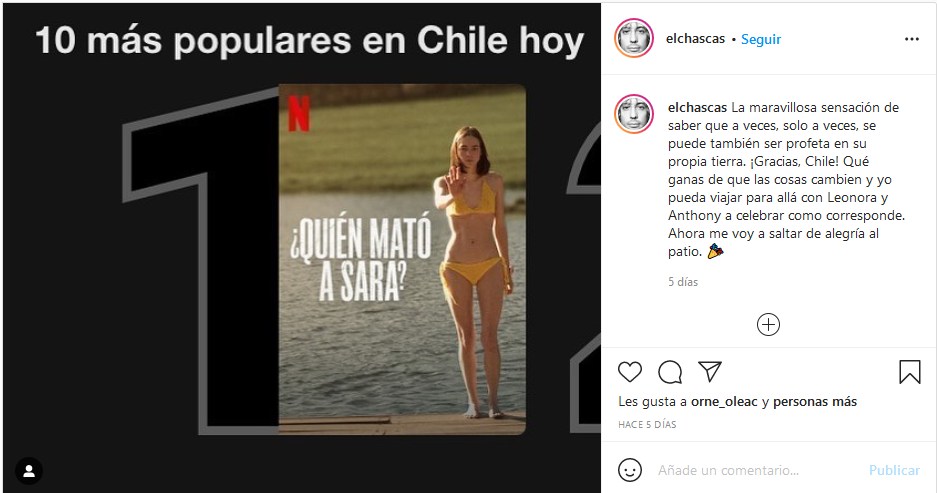Viewport: 937px width, 493px height.
Task: View list of 'personas más' likes
Action: (x=815, y=402)
